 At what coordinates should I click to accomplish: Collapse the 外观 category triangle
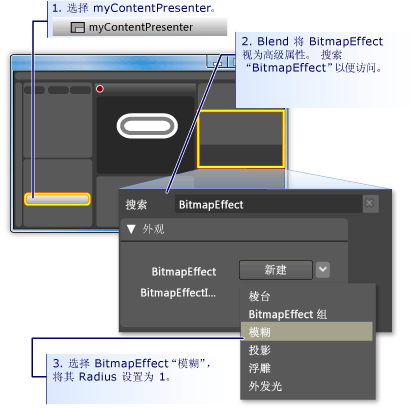(131, 229)
